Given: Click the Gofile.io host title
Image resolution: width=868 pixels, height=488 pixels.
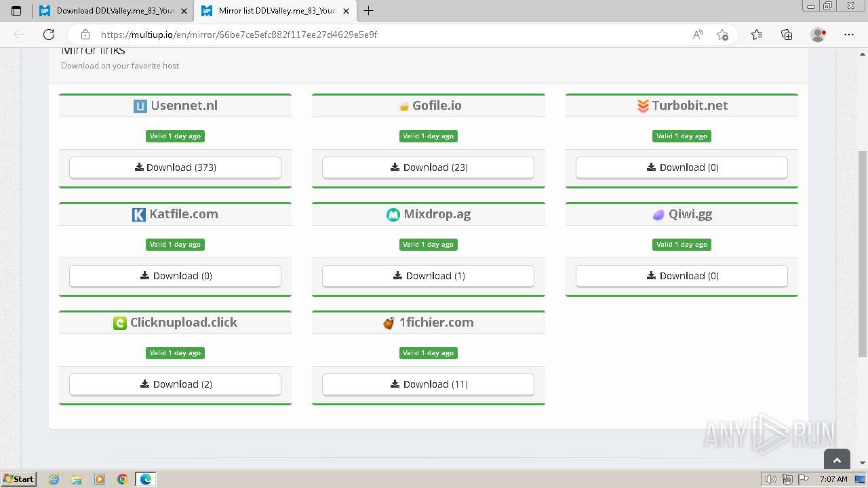Looking at the screenshot, I should tap(437, 106).
